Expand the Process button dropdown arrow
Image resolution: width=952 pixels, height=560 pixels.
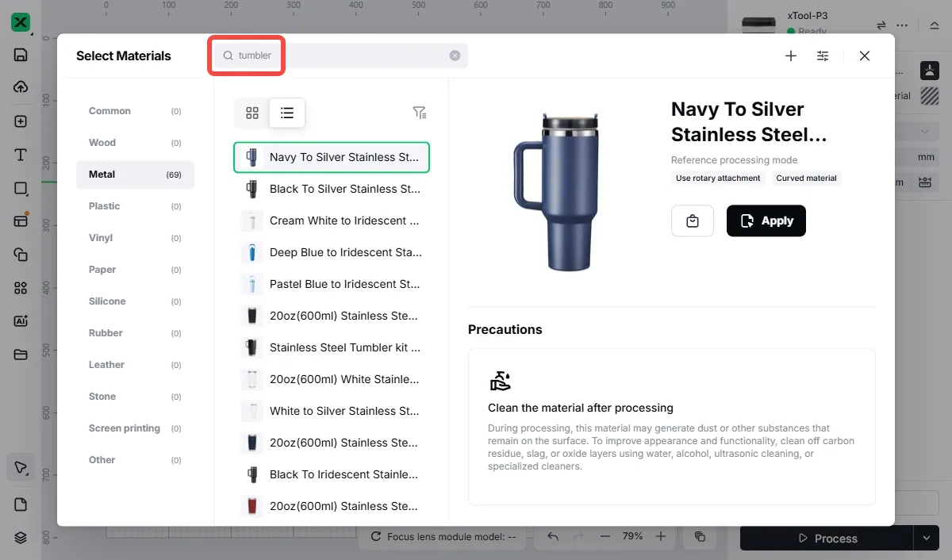coord(925,538)
